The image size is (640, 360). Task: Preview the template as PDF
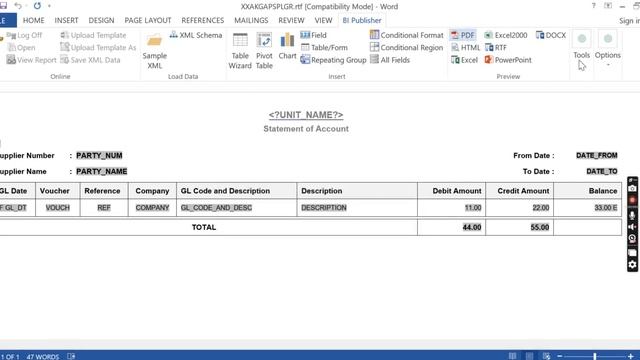463,36
